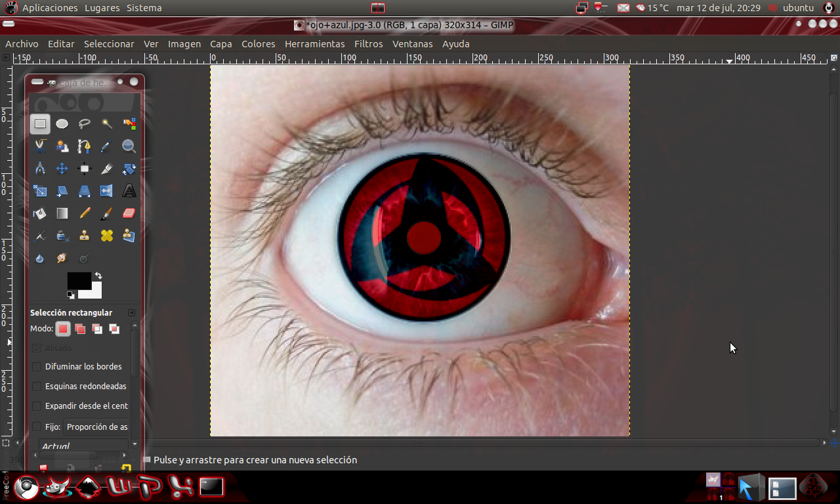Select the Ellipse selection tool

pos(62,123)
